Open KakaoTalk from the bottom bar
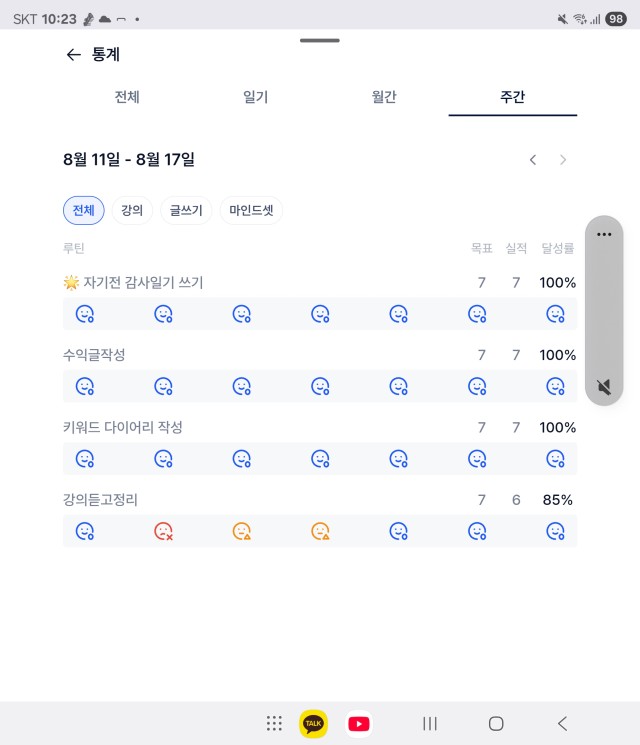Screen dimensions: 640x745 [313, 724]
